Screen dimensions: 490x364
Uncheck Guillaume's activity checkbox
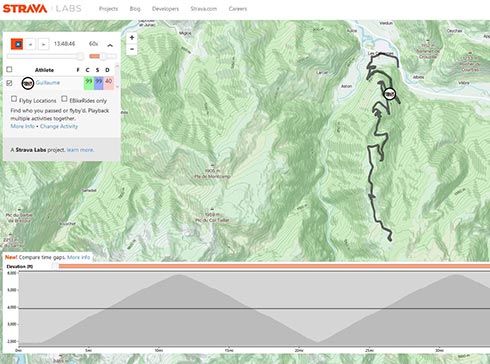[9, 83]
